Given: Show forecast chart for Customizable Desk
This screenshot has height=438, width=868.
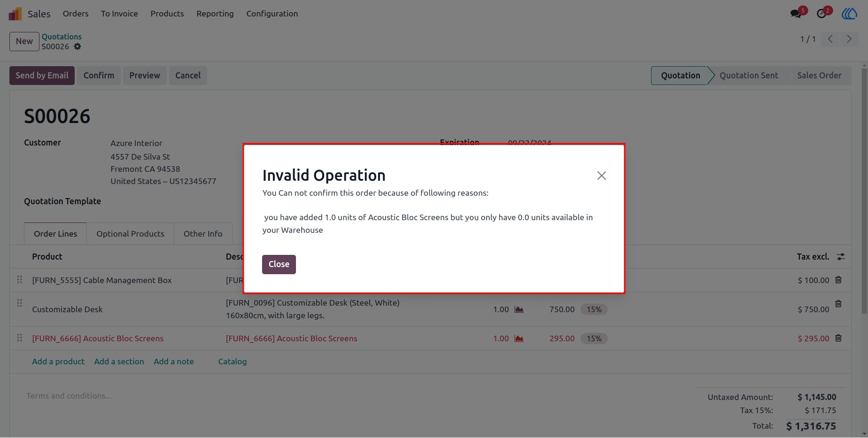Looking at the screenshot, I should click(519, 309).
